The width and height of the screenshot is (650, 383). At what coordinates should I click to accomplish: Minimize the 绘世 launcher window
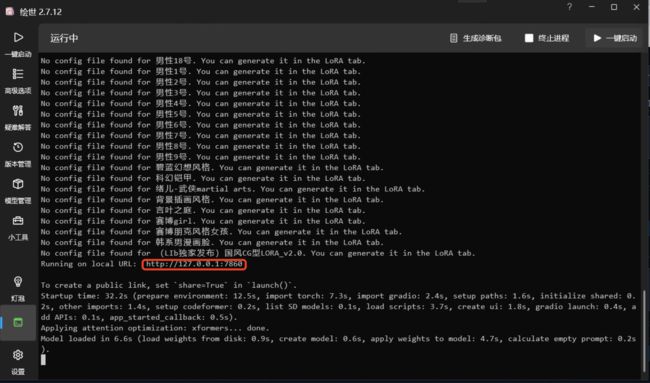592,7
